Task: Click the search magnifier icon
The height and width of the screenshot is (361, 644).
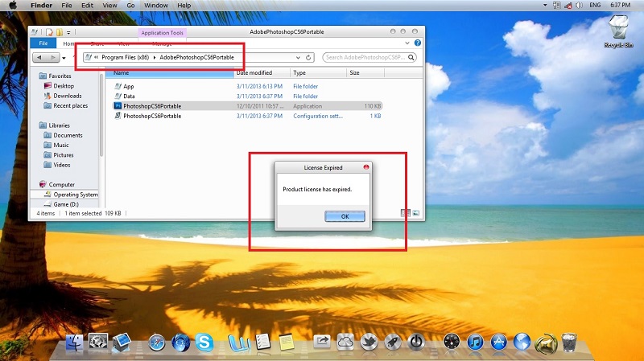Action: coord(411,57)
